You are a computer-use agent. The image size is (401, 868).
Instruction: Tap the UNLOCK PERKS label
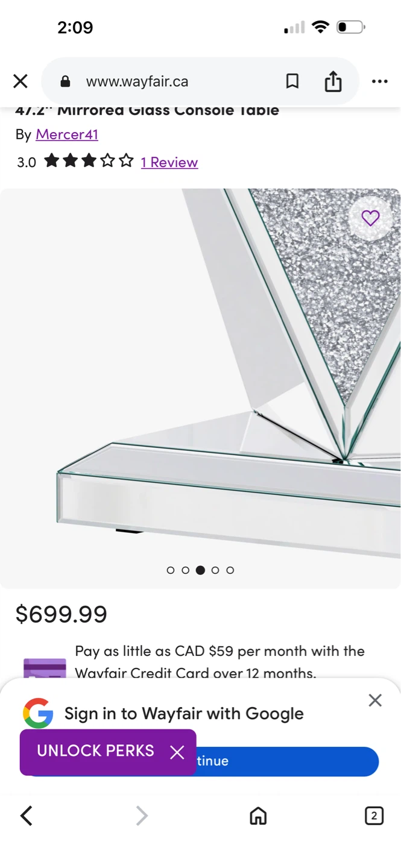tap(95, 751)
